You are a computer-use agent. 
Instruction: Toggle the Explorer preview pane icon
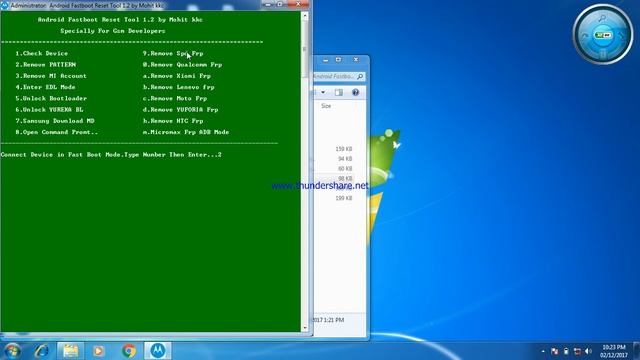pyautogui.click(x=339, y=92)
